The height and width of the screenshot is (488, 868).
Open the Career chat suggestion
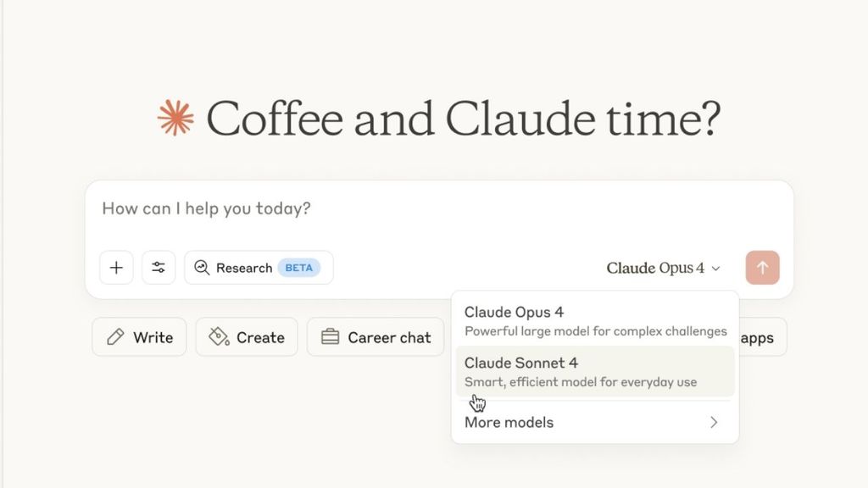pyautogui.click(x=389, y=337)
